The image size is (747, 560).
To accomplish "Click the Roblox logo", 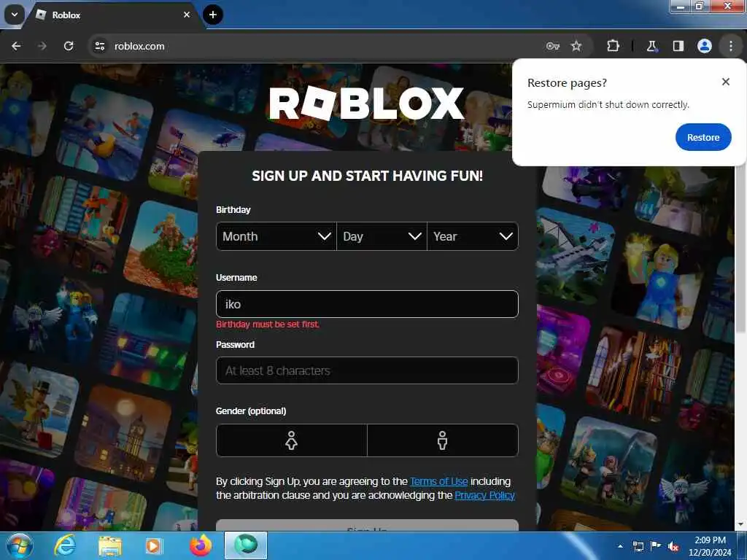I will coord(367,104).
